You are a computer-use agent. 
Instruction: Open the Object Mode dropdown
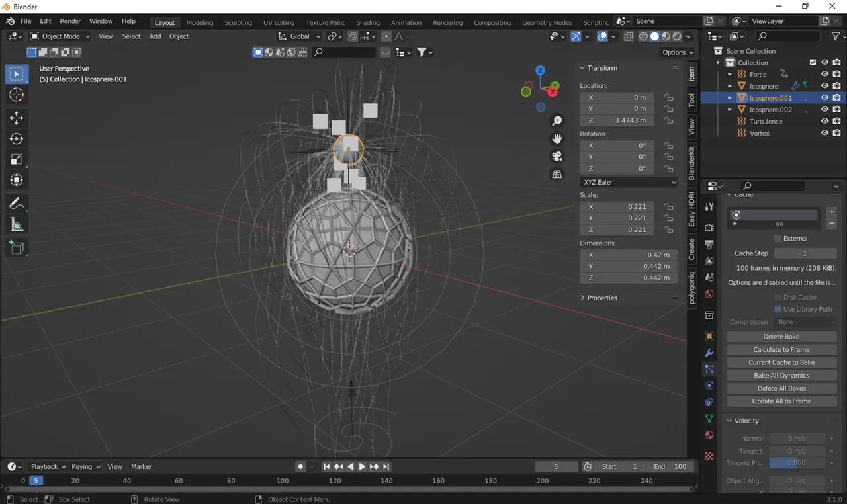pyautogui.click(x=60, y=36)
